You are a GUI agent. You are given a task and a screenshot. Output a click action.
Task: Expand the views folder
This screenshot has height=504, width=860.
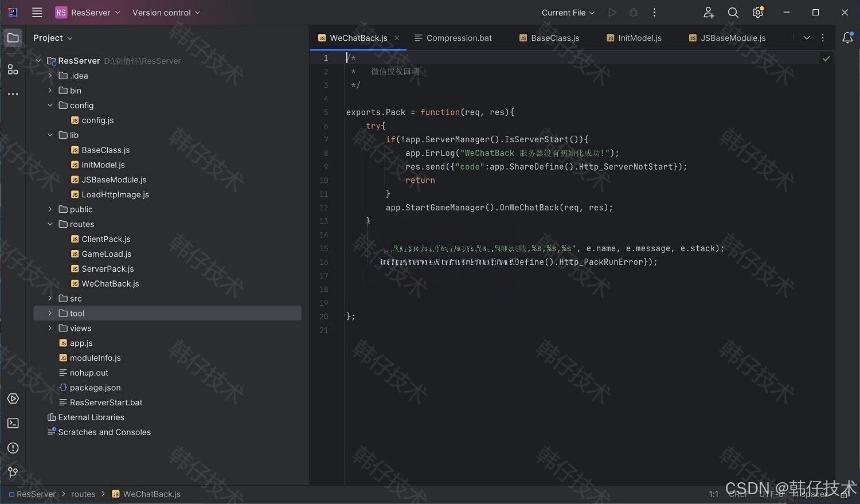click(x=50, y=328)
